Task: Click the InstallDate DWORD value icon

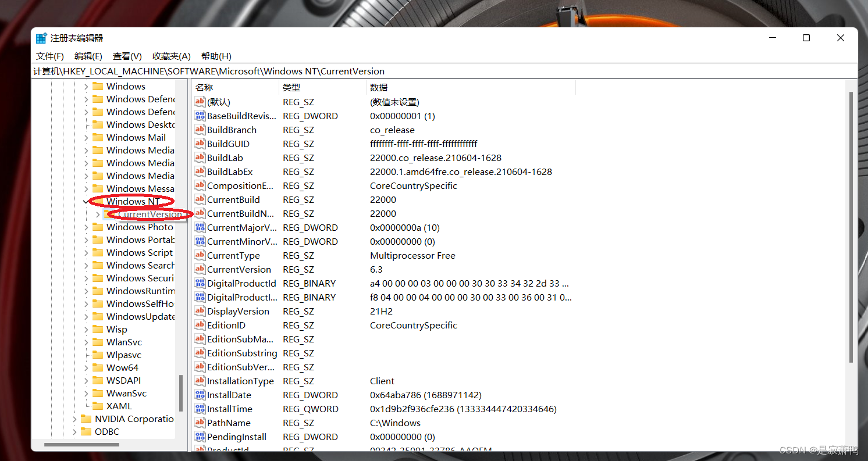Action: (x=200, y=395)
